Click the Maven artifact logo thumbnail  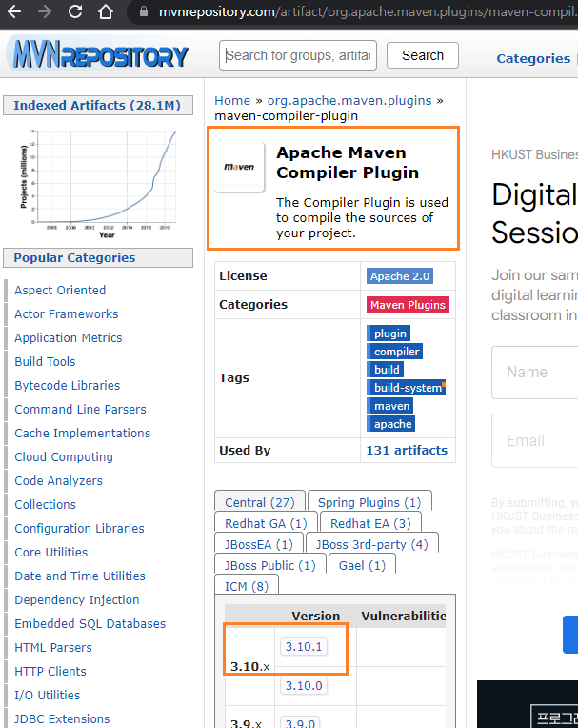239,167
